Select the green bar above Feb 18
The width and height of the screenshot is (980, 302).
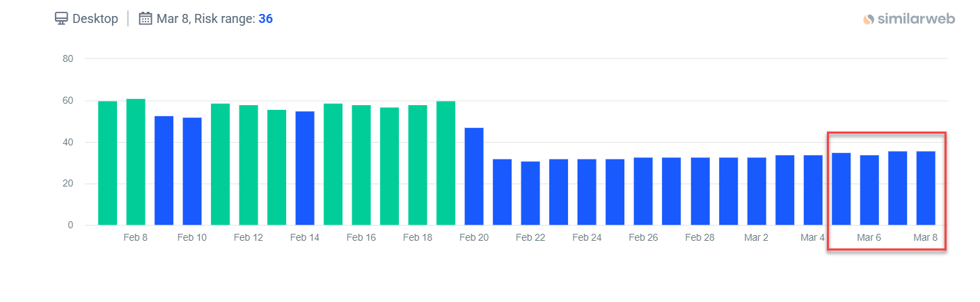pos(418,165)
